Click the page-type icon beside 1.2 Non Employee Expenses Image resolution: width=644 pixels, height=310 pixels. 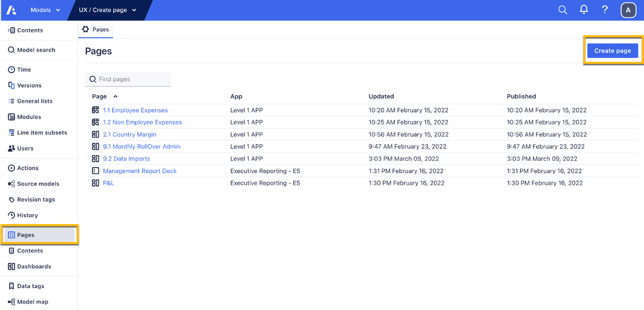click(95, 122)
